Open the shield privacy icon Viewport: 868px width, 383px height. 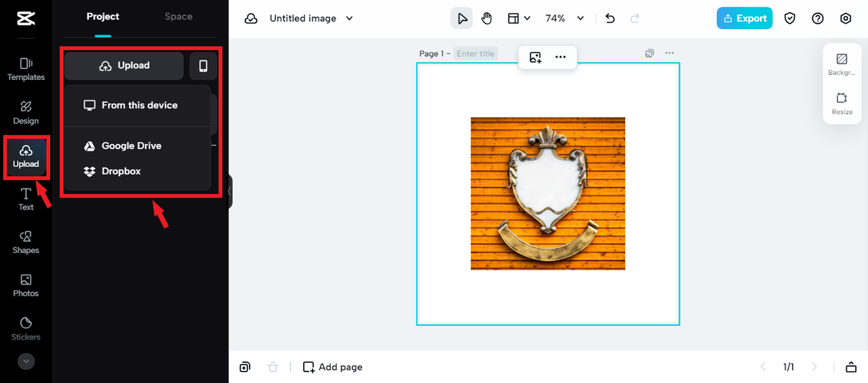(x=790, y=18)
